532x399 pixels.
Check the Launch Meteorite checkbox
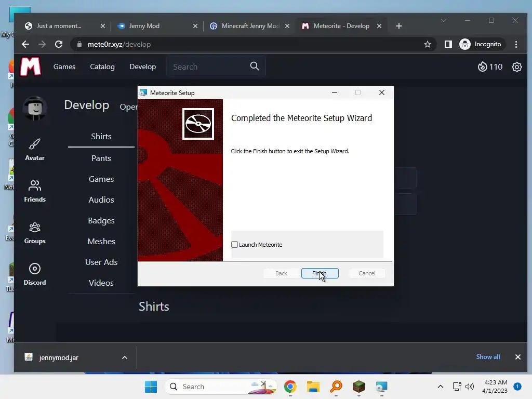[x=234, y=245]
